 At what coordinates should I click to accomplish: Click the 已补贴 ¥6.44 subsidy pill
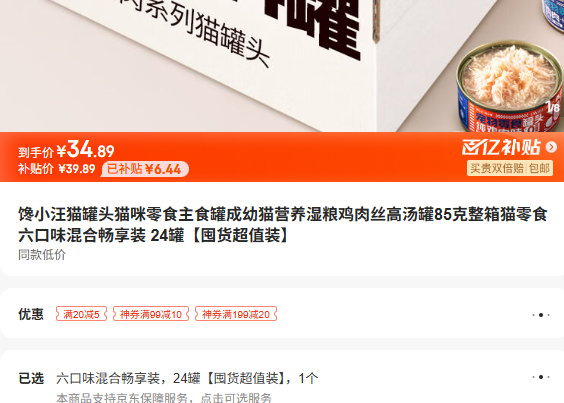[145, 169]
